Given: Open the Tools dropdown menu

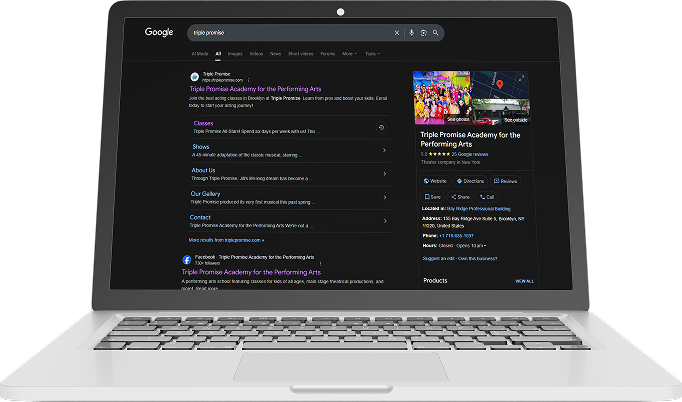Looking at the screenshot, I should click(372, 53).
